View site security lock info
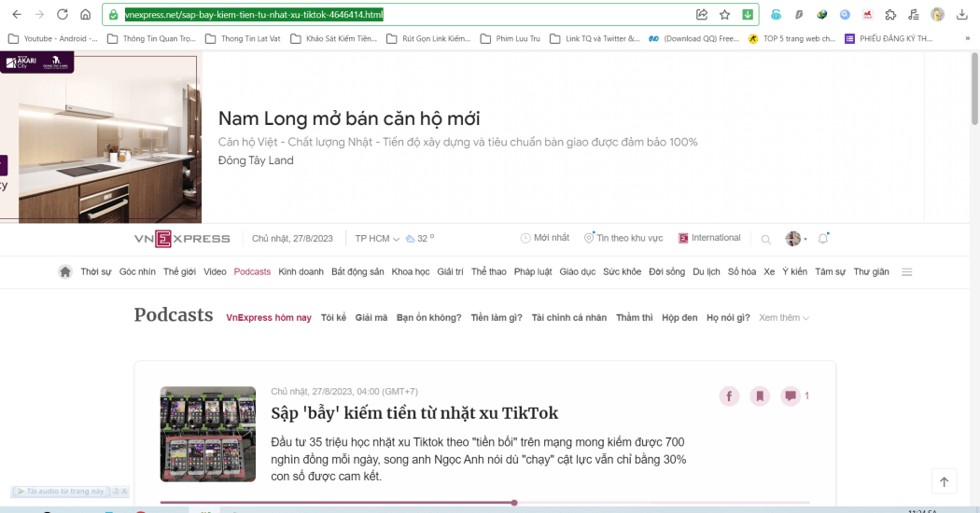Image resolution: width=980 pixels, height=513 pixels. click(x=113, y=14)
